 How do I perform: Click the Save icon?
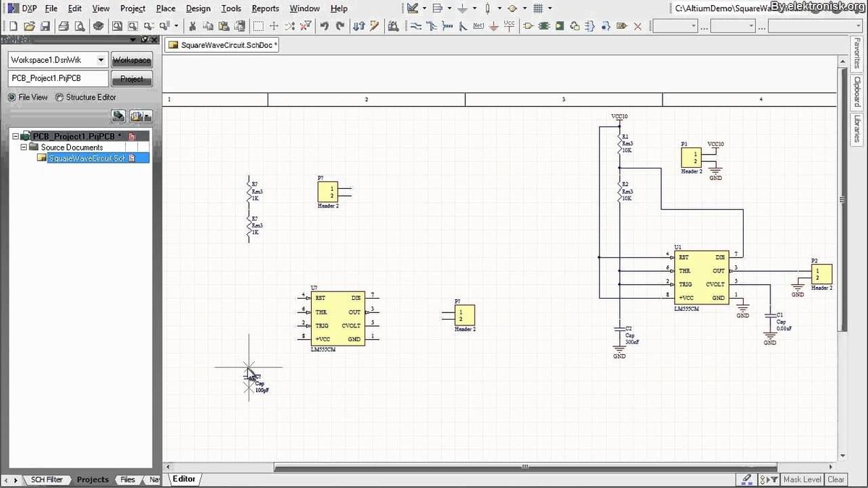tap(46, 25)
